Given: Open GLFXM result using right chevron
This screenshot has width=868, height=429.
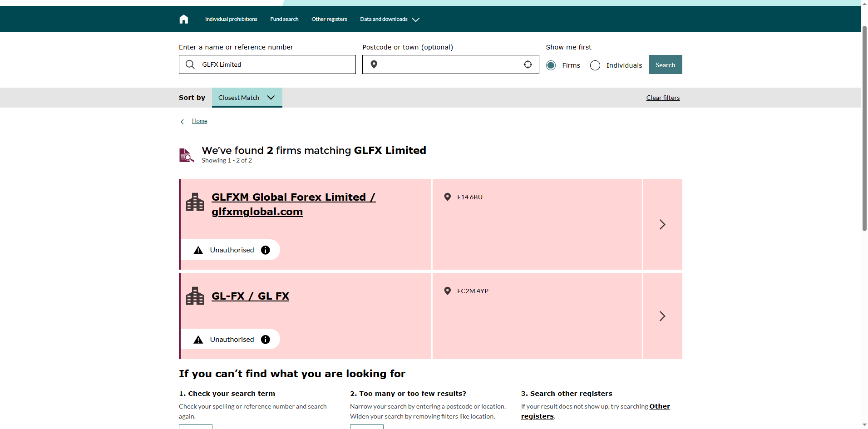Looking at the screenshot, I should click(662, 224).
